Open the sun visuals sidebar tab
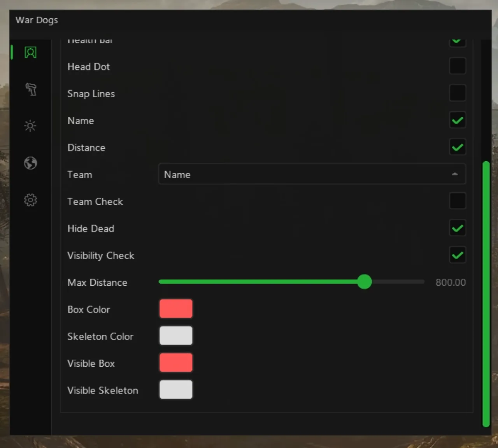 (30, 126)
